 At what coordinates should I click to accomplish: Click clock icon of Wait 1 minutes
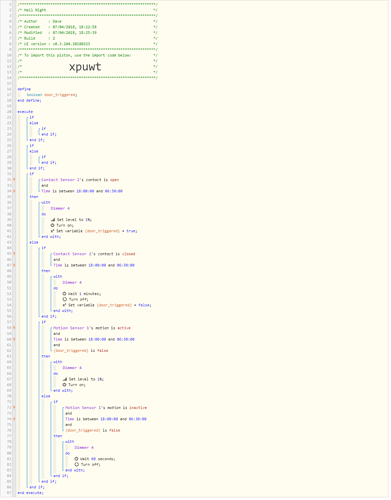click(65, 294)
